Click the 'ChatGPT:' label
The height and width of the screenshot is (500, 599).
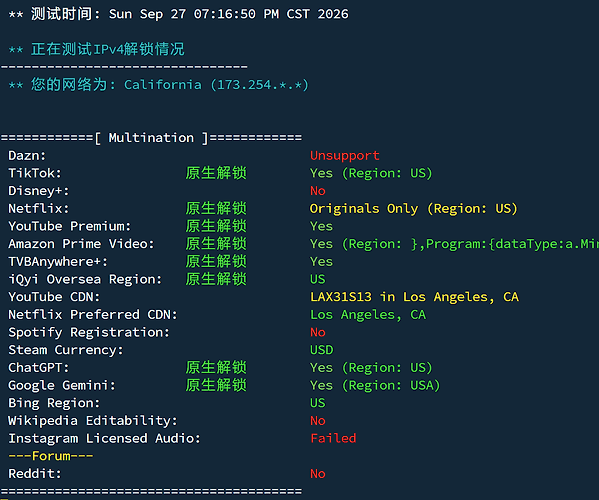[x=39, y=367]
